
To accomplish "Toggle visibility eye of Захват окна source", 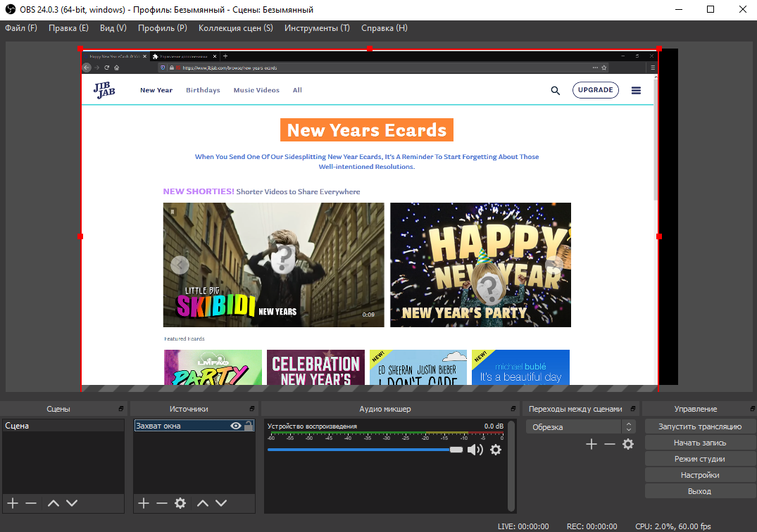I will pyautogui.click(x=236, y=426).
